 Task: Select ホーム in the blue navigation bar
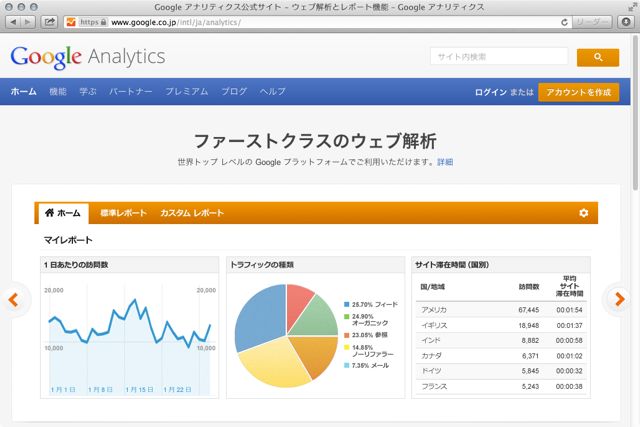click(x=24, y=91)
